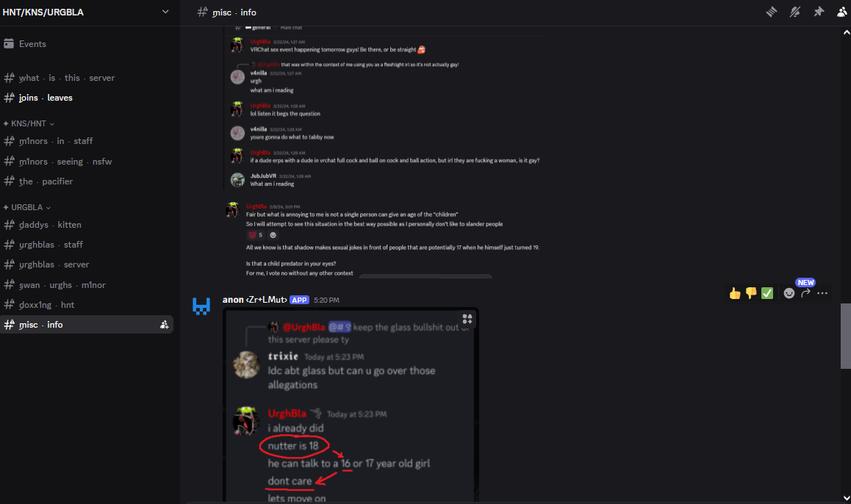The width and height of the screenshot is (851, 504).
Task: React with thumbs up emoji
Action: point(735,293)
